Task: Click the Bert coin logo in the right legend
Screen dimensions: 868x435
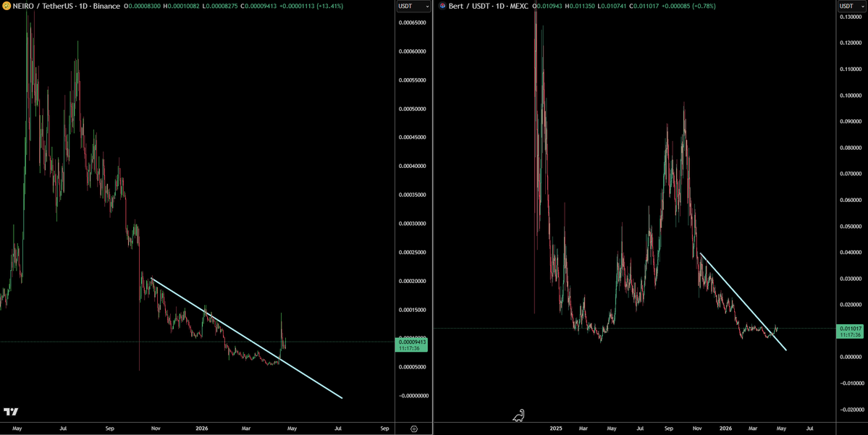Action: tap(441, 6)
